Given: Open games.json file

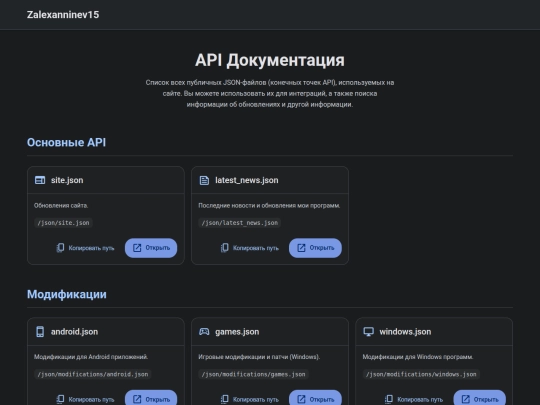Looking at the screenshot, I should [x=315, y=398].
